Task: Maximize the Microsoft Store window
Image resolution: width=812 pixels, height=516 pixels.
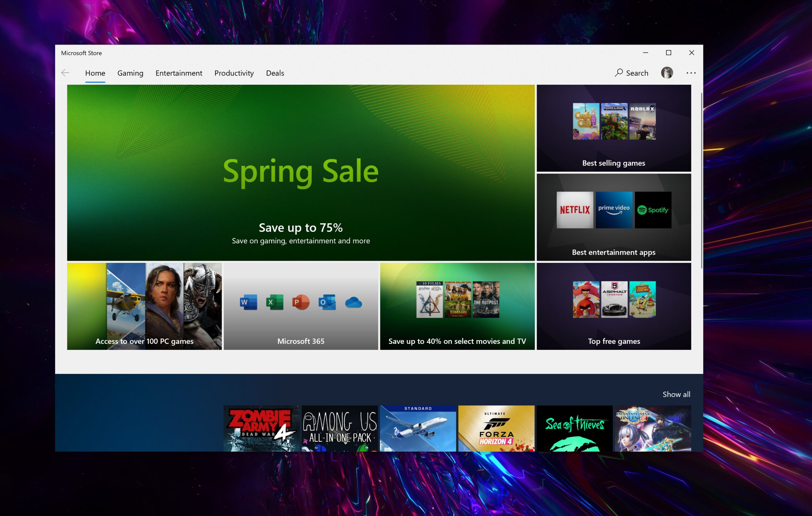Action: (668, 53)
